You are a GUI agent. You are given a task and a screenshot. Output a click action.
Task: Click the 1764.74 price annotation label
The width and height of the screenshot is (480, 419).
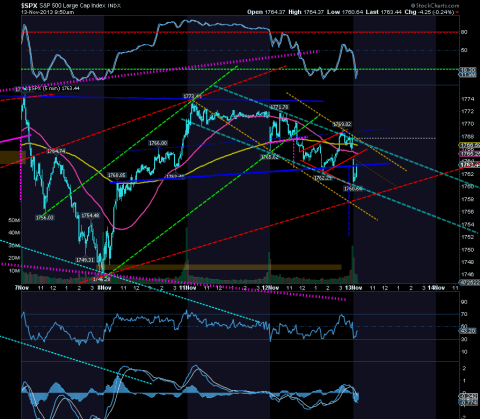[56, 151]
